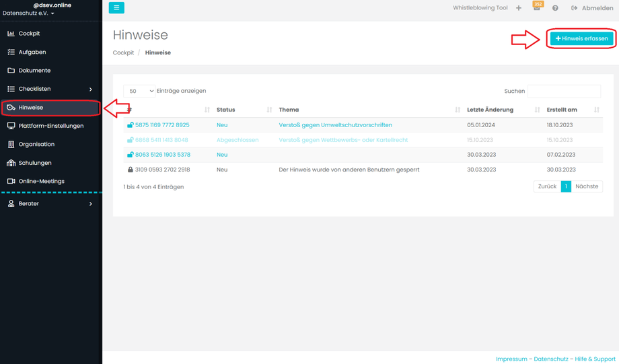Viewport: 619px width, 364px height.
Task: Click the Online-Meetings camera icon
Action: click(x=11, y=181)
